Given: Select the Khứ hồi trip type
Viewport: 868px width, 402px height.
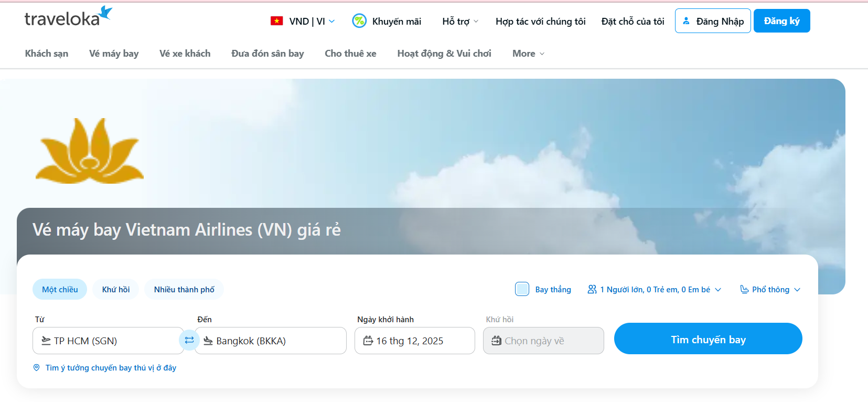Looking at the screenshot, I should point(116,290).
